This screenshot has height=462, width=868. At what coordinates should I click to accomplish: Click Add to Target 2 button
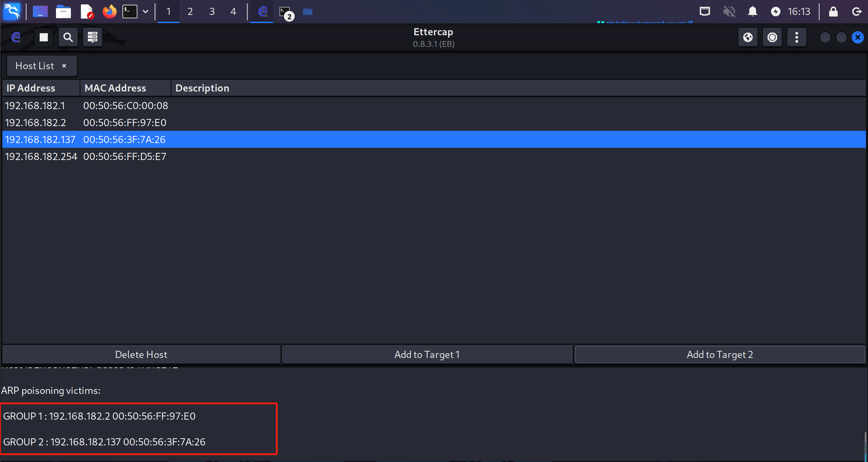pyautogui.click(x=719, y=355)
